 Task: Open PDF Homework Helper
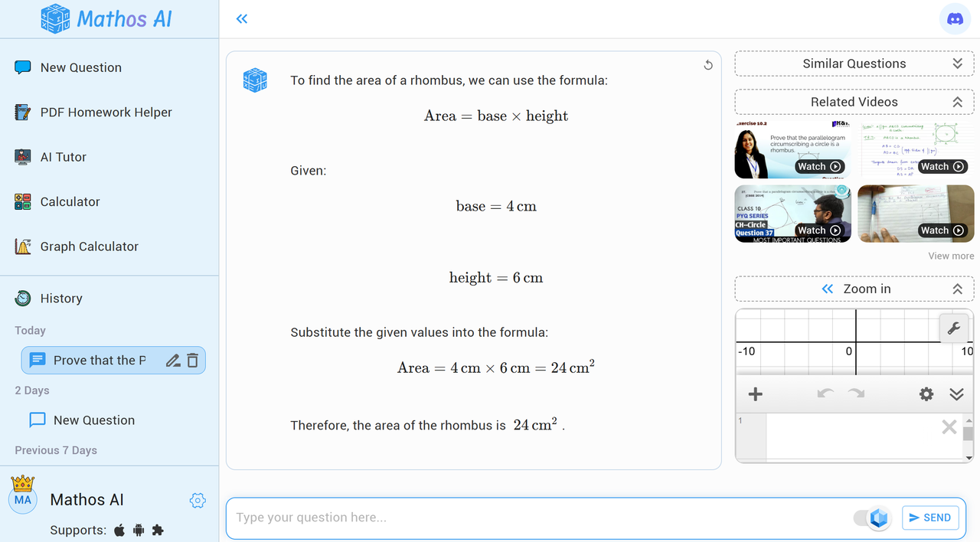pyautogui.click(x=106, y=113)
